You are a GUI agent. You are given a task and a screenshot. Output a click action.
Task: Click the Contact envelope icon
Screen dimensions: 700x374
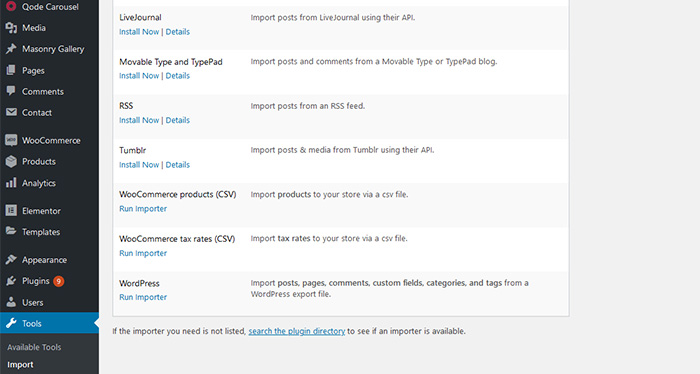11,112
